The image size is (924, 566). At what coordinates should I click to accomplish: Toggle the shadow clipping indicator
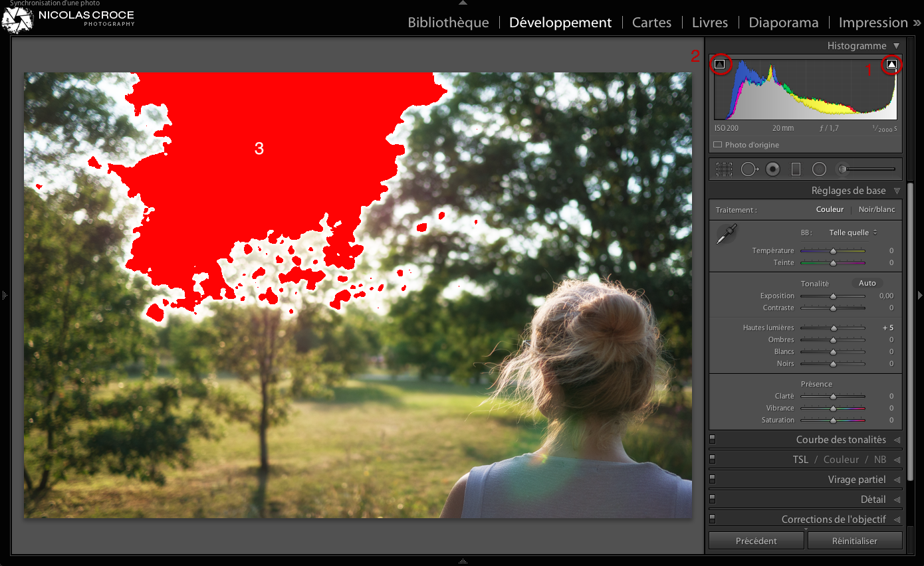721,64
